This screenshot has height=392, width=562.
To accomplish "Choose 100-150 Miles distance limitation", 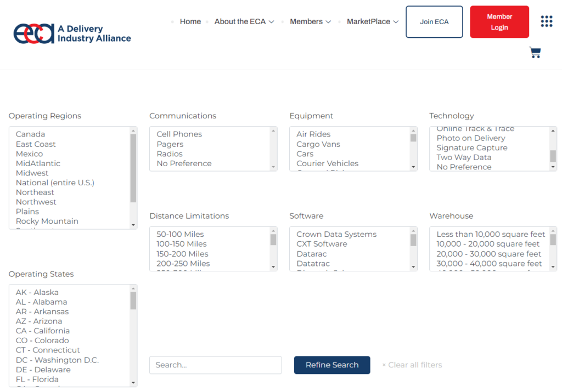I will [182, 244].
